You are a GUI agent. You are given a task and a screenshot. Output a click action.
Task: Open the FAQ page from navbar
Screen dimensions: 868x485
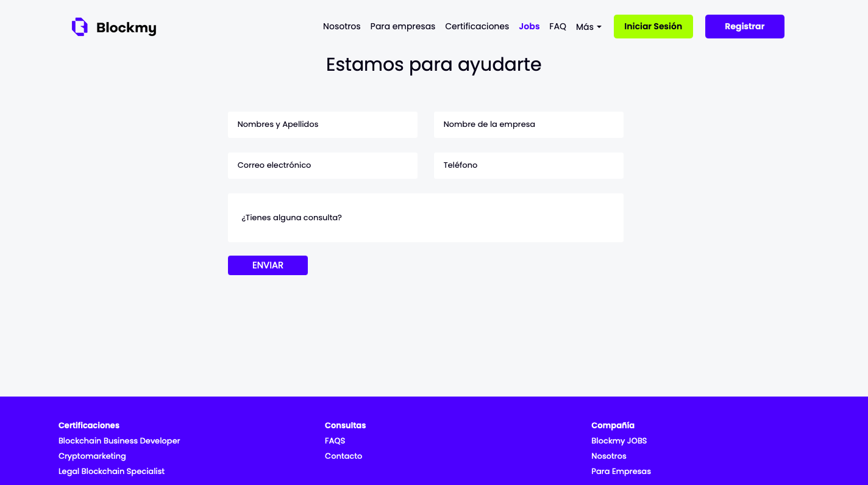557,26
